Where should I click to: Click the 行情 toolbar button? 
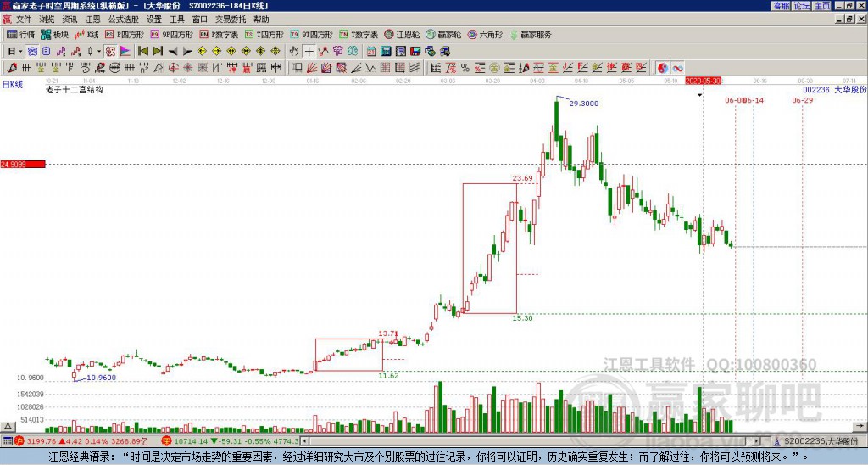20,34
